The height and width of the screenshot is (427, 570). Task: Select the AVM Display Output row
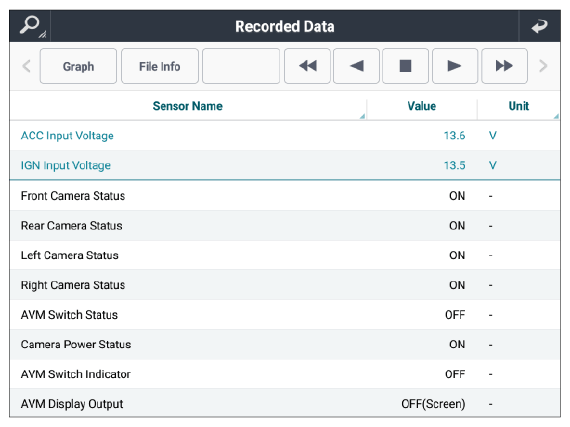coord(285,403)
